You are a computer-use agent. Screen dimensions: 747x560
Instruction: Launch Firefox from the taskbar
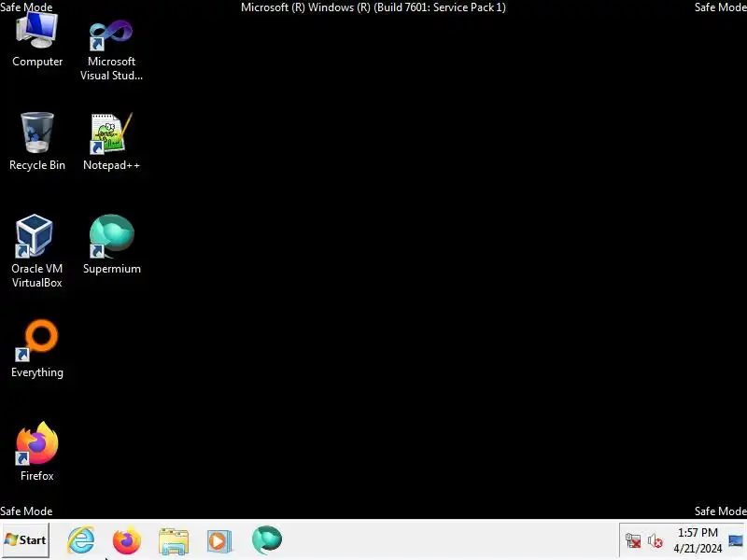tap(127, 540)
